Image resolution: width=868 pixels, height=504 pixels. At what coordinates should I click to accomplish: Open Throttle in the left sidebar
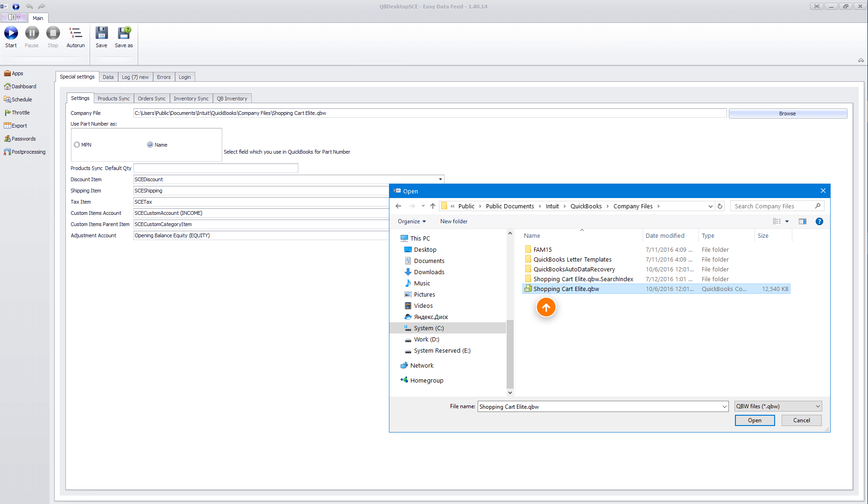[x=17, y=113]
